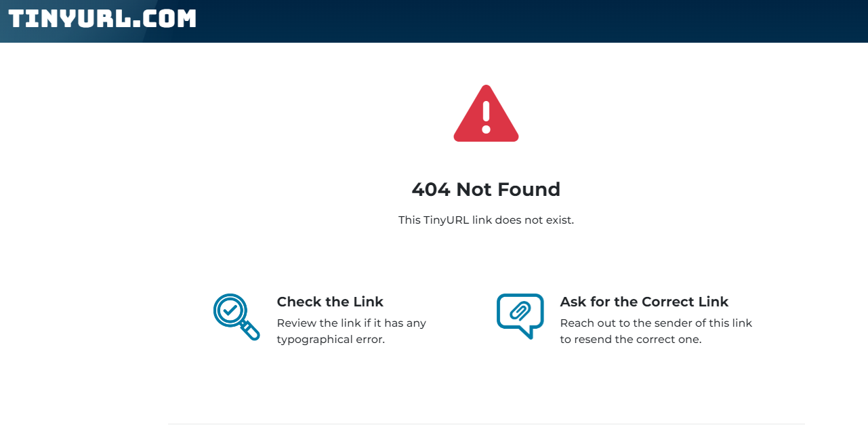Viewport: 868px width, 442px height.
Task: Click the white exclamation mark inside the triangle
Action: 486,117
